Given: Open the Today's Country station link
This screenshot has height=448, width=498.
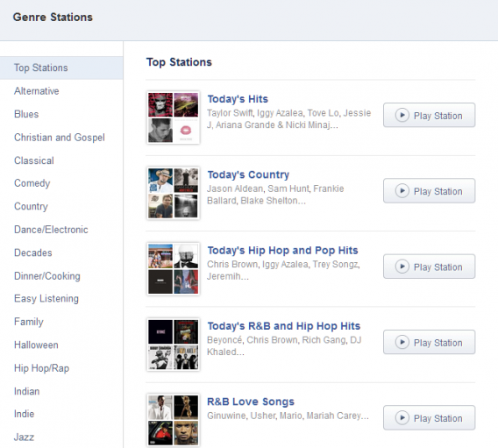Looking at the screenshot, I should tap(248, 174).
